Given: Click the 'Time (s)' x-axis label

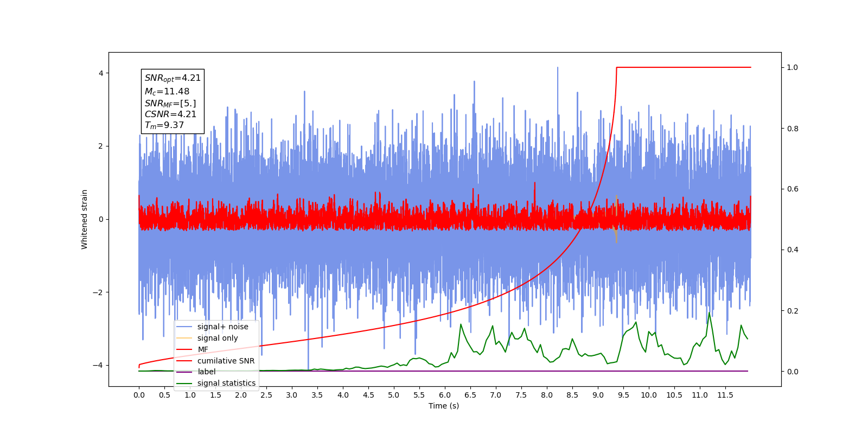Looking at the screenshot, I should click(x=444, y=406).
